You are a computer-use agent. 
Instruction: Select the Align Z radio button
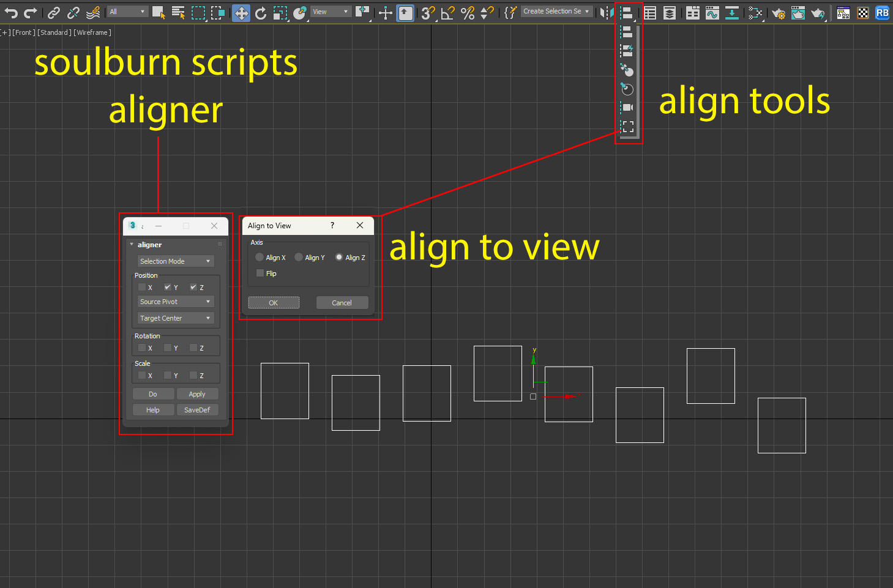pyautogui.click(x=339, y=258)
